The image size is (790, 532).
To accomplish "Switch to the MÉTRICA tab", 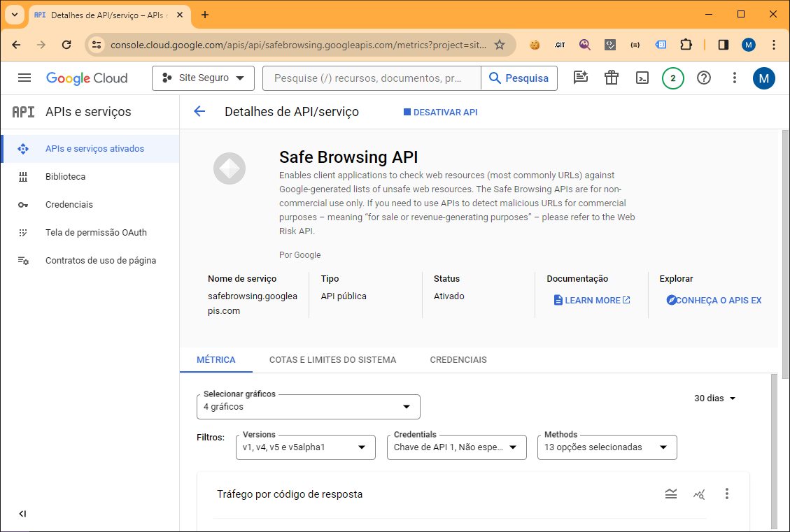I will click(x=216, y=360).
